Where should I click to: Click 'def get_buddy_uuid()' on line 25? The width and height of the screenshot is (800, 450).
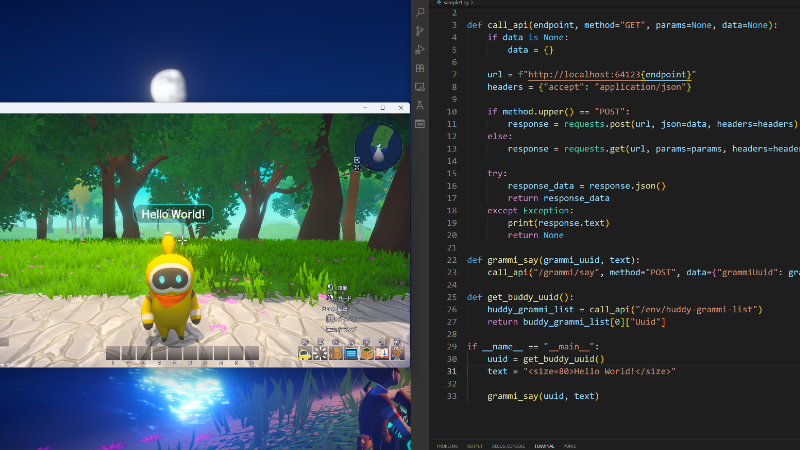520,297
